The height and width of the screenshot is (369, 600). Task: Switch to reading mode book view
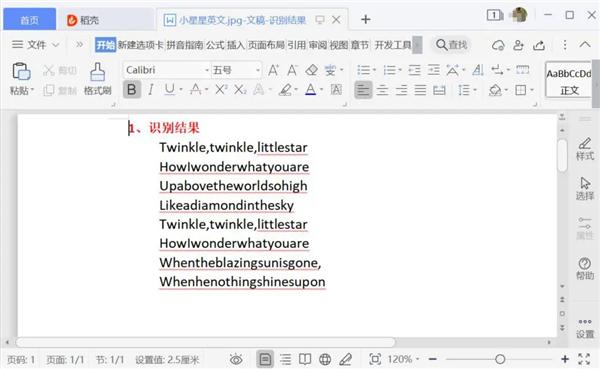pyautogui.click(x=305, y=359)
